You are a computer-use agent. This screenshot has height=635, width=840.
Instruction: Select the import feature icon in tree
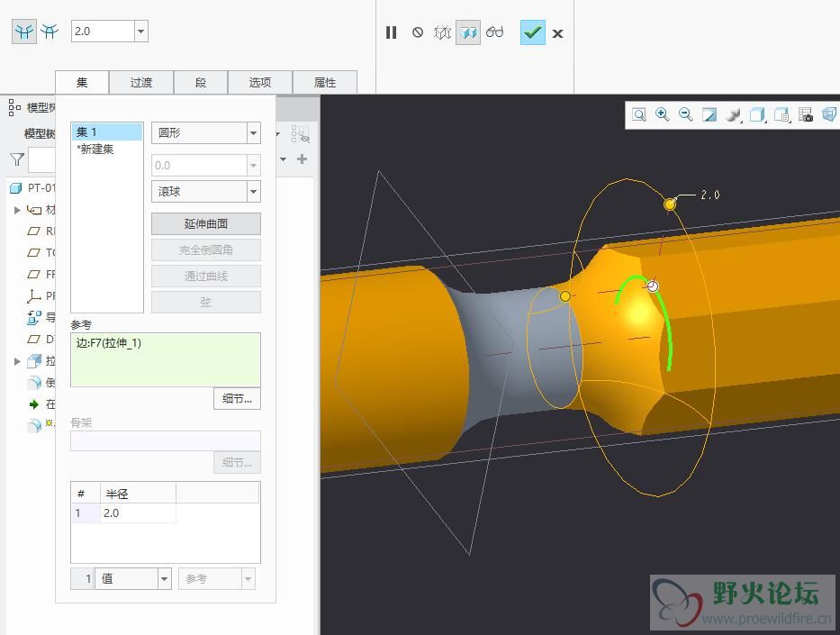[33, 317]
